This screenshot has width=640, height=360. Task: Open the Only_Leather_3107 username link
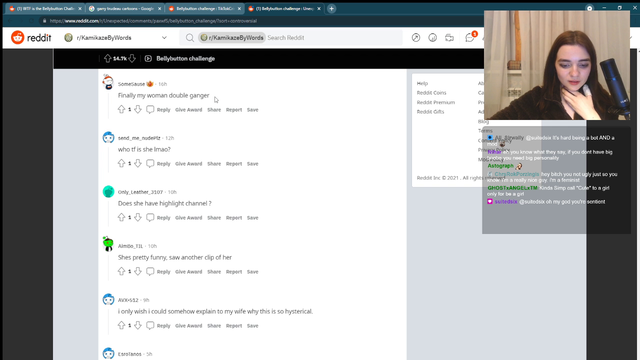coord(140,192)
